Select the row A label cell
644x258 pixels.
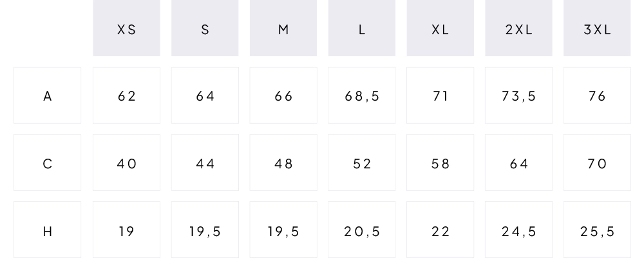48,95
